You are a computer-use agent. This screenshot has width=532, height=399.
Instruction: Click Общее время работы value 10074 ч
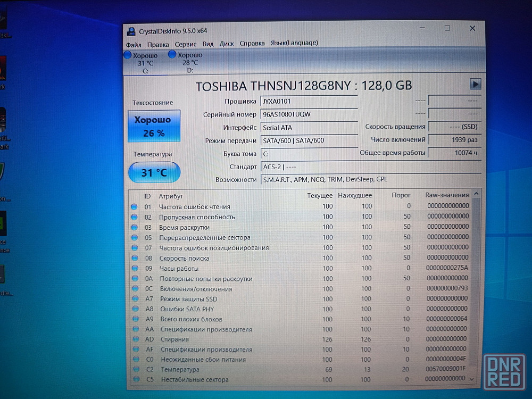[x=454, y=153]
